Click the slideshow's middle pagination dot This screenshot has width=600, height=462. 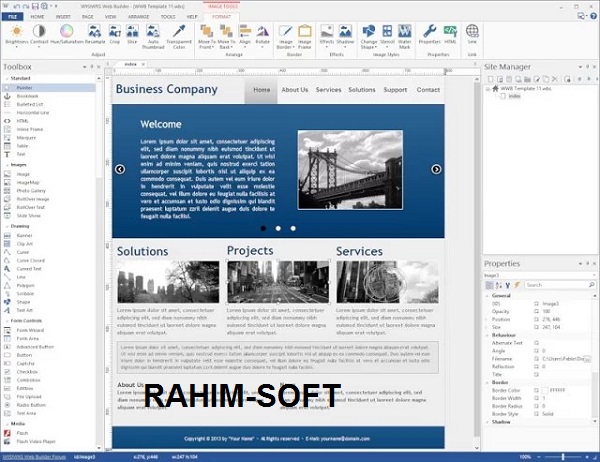[x=279, y=228]
